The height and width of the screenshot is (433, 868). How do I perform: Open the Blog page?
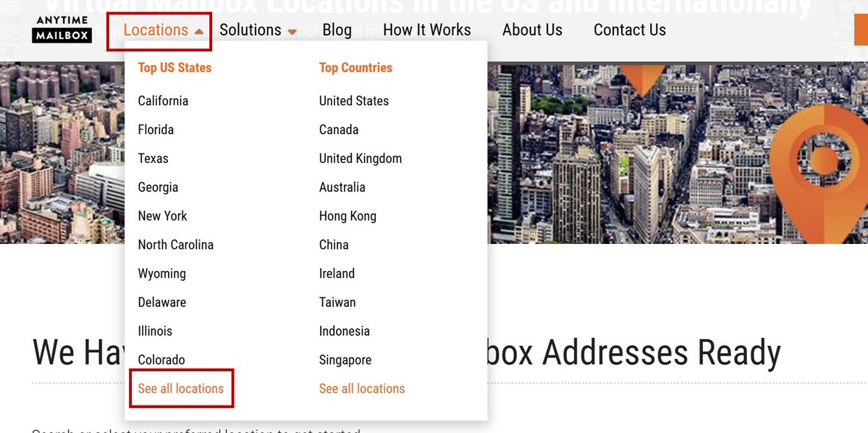pyautogui.click(x=337, y=30)
